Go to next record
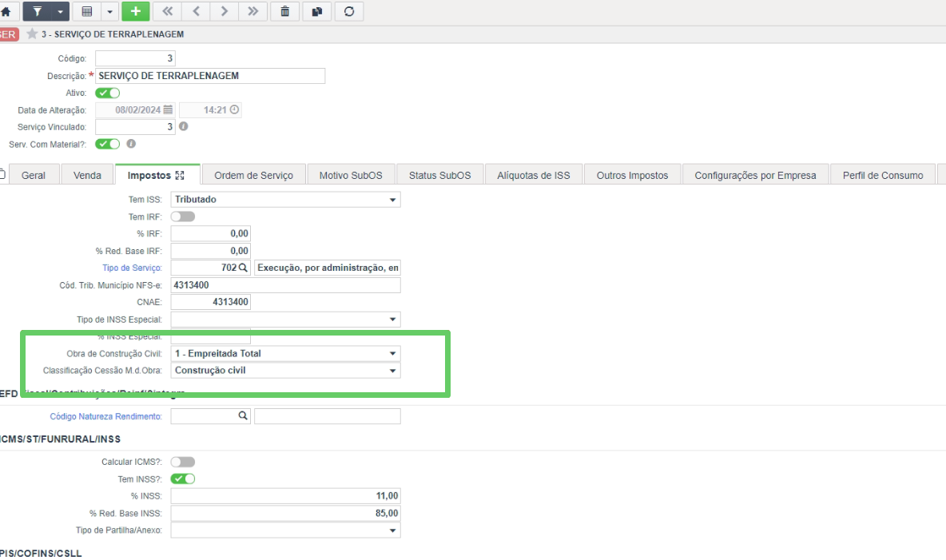This screenshot has width=946, height=560. (225, 11)
